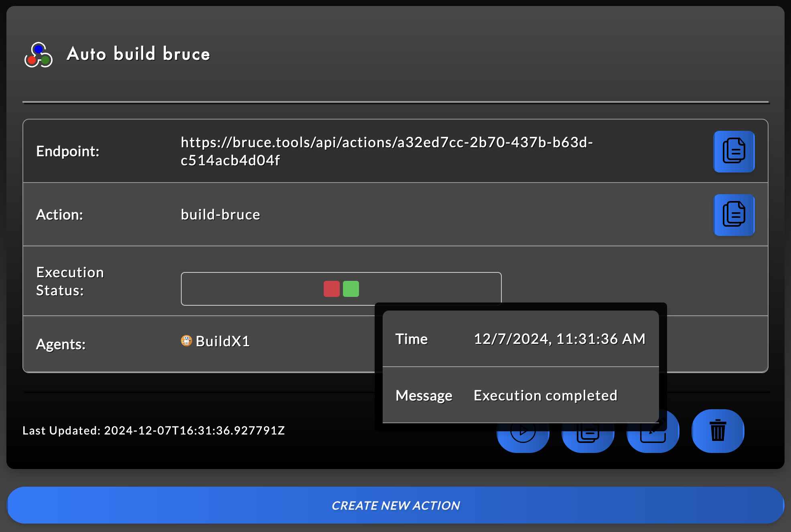Copy the build-bruce action name
The image size is (791, 532).
(734, 215)
